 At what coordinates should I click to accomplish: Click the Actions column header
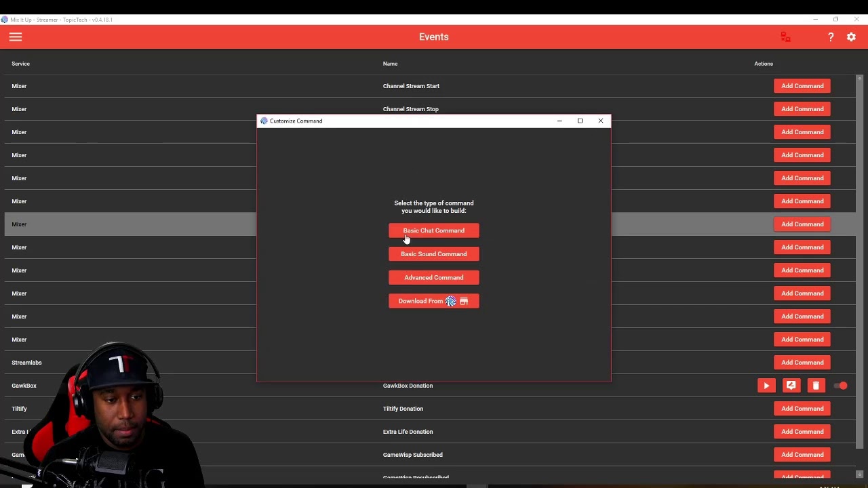[764, 64]
